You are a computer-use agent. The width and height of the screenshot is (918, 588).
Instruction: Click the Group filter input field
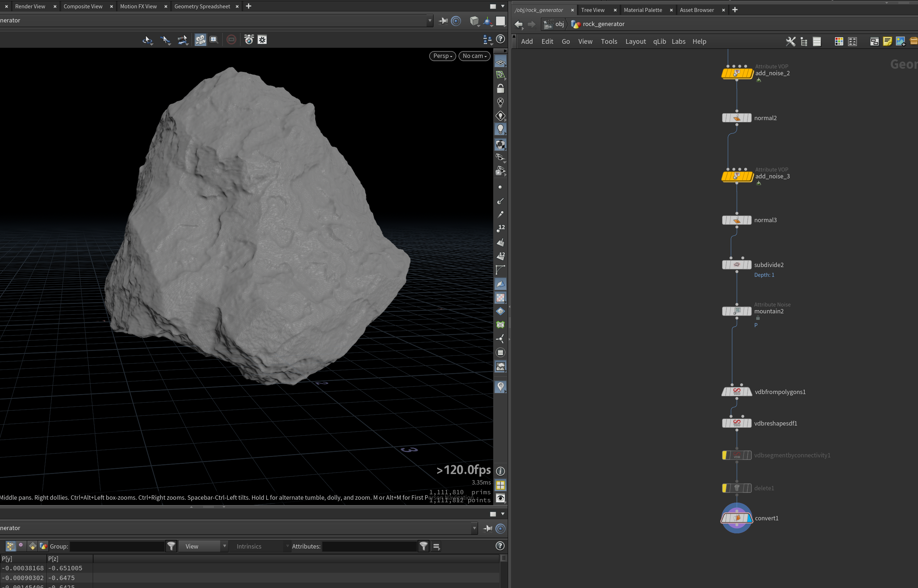tap(117, 546)
